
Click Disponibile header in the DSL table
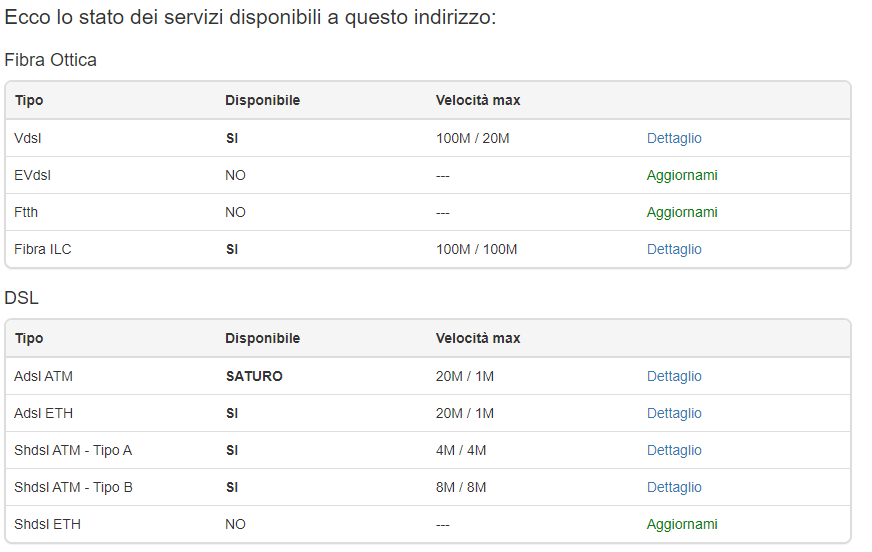click(262, 338)
